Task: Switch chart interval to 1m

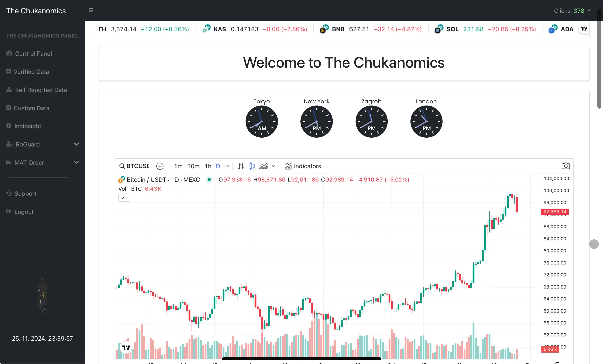Action: click(178, 166)
